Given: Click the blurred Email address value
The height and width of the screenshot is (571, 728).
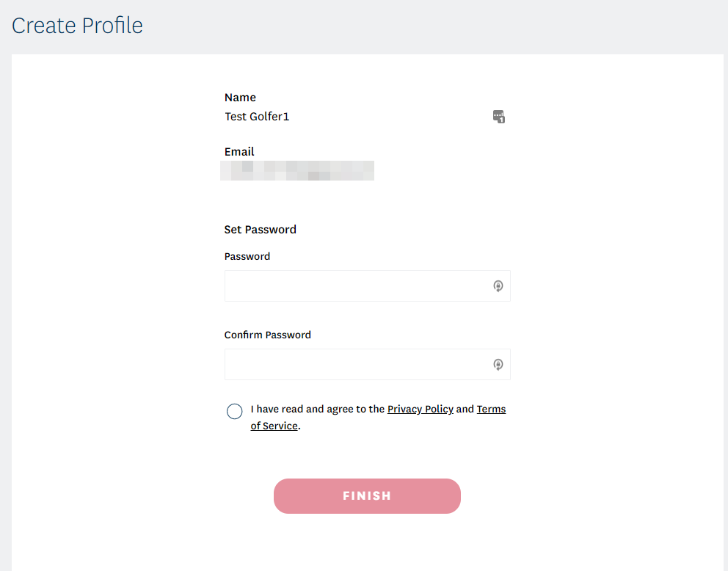Looking at the screenshot, I should point(297,171).
